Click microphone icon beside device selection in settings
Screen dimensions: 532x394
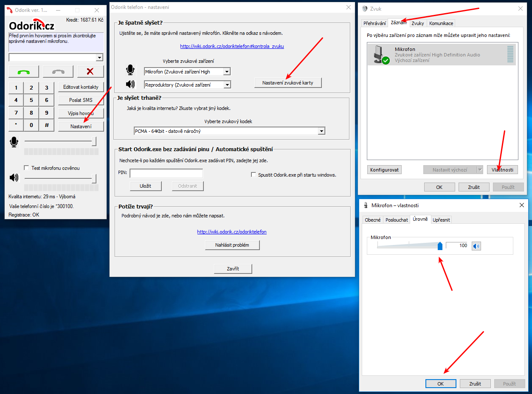(130, 70)
